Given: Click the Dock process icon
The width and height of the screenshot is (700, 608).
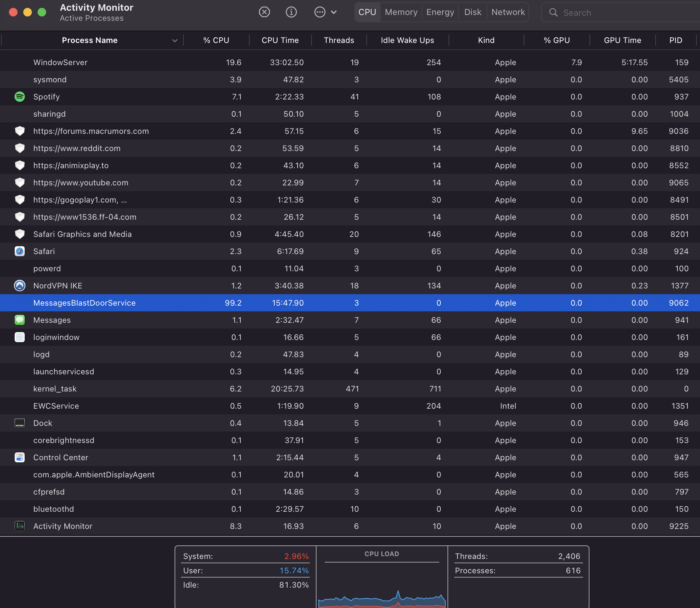Looking at the screenshot, I should (20, 423).
